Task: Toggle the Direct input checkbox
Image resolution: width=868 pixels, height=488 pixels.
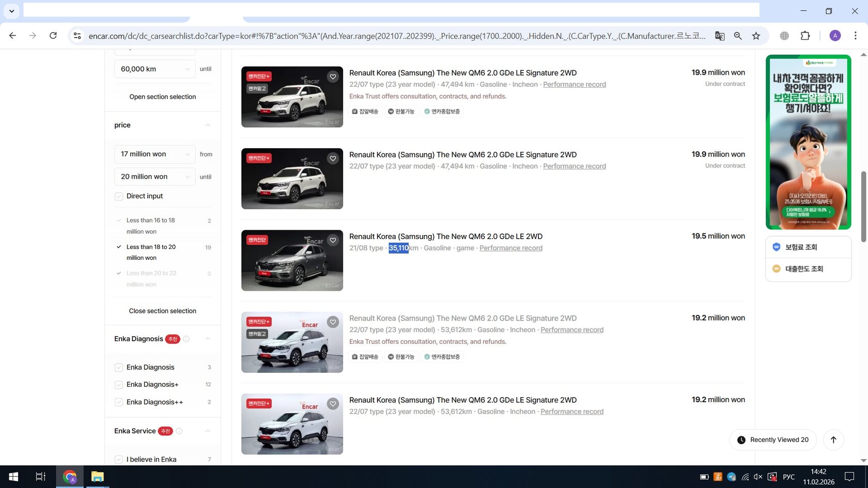Action: [x=119, y=196]
